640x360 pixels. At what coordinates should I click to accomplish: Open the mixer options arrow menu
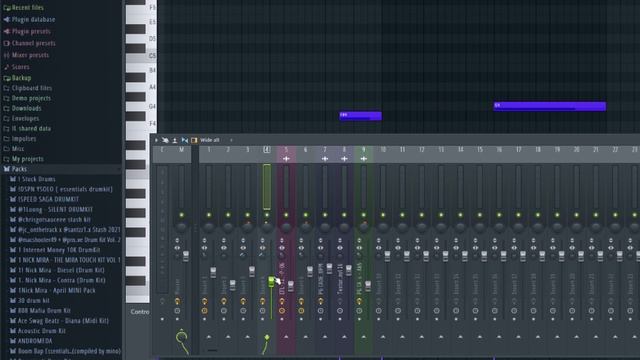tap(156, 140)
